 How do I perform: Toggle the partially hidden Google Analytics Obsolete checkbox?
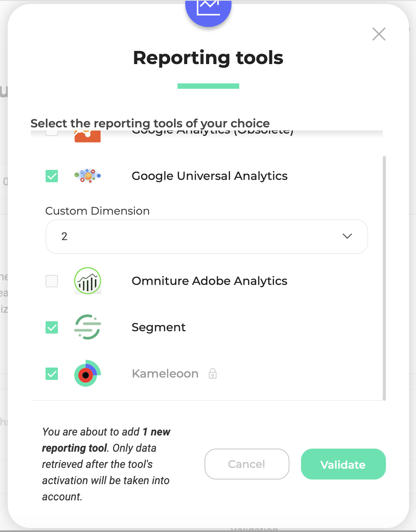click(52, 133)
